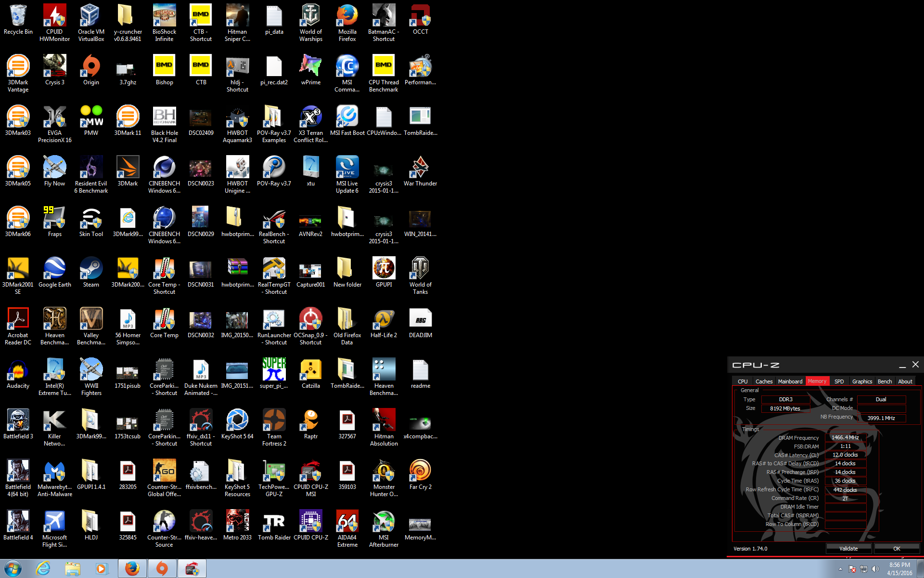Open Recycle Bin on desktop
This screenshot has height=578, width=924.
tap(18, 19)
